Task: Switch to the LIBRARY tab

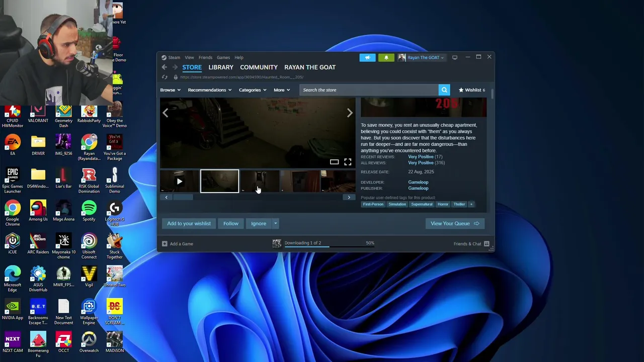Action: (x=221, y=67)
